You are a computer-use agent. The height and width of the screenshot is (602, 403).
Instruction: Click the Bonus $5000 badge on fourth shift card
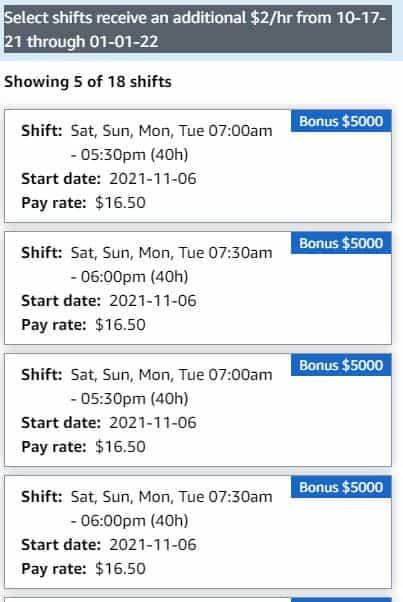[341, 487]
